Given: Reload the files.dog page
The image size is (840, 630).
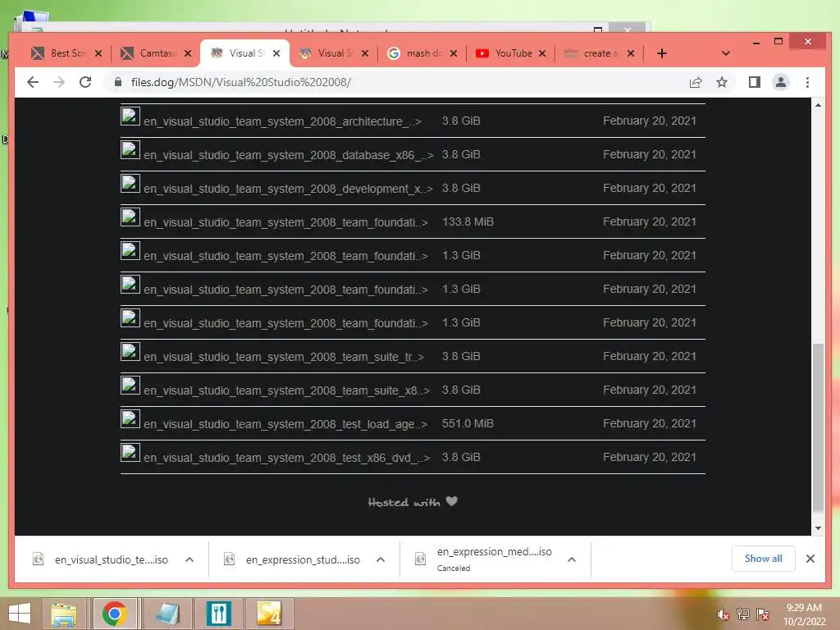Looking at the screenshot, I should 85,82.
